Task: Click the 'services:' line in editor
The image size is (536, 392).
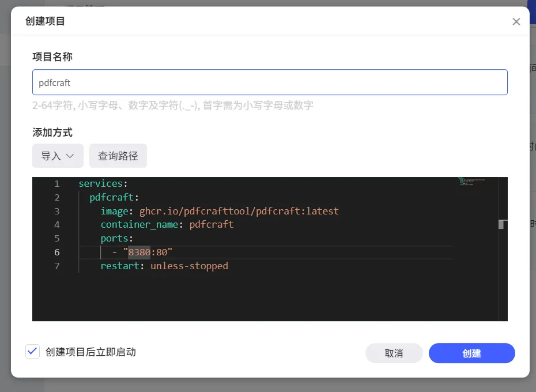Action: (x=103, y=184)
